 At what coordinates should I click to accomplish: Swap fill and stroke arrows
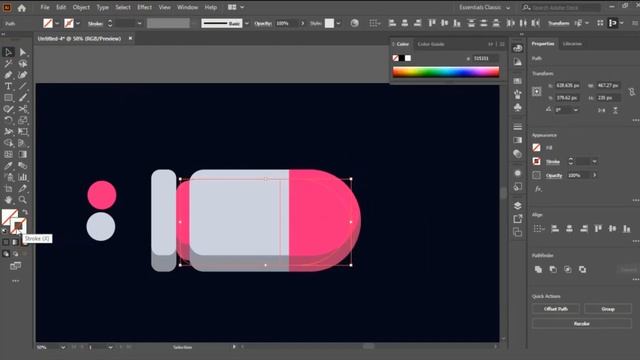click(25, 212)
